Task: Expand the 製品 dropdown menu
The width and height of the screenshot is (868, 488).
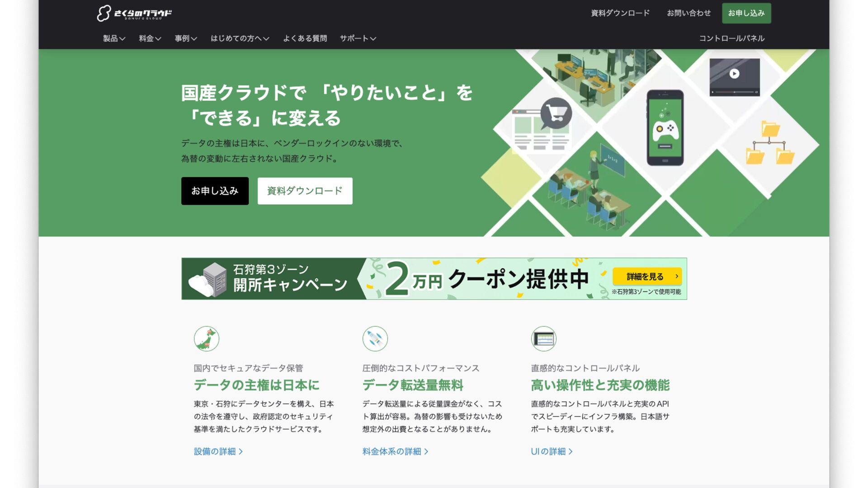Action: pos(114,38)
